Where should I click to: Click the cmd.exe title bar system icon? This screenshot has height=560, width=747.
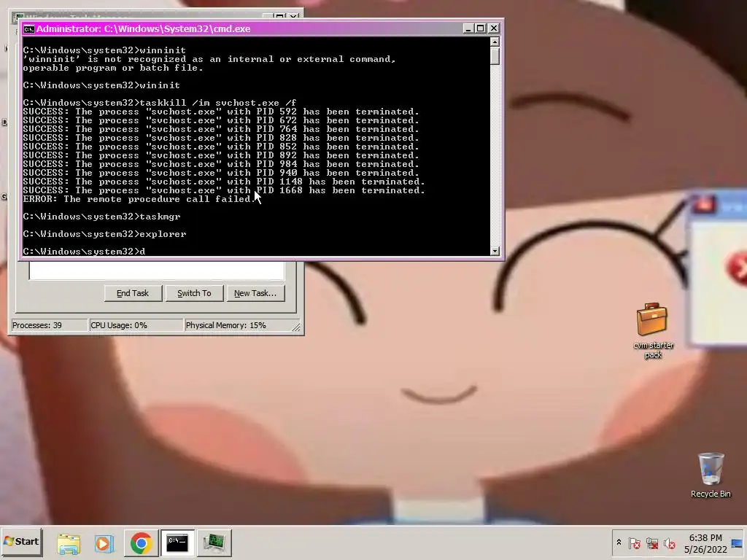tap(29, 29)
